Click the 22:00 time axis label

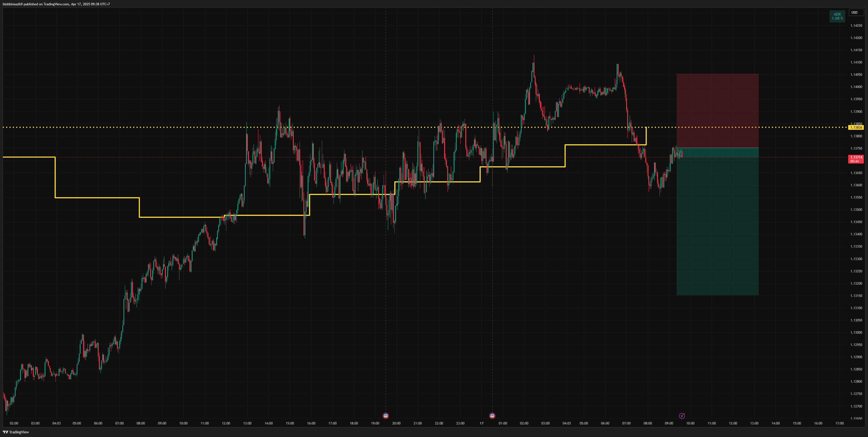439,423
